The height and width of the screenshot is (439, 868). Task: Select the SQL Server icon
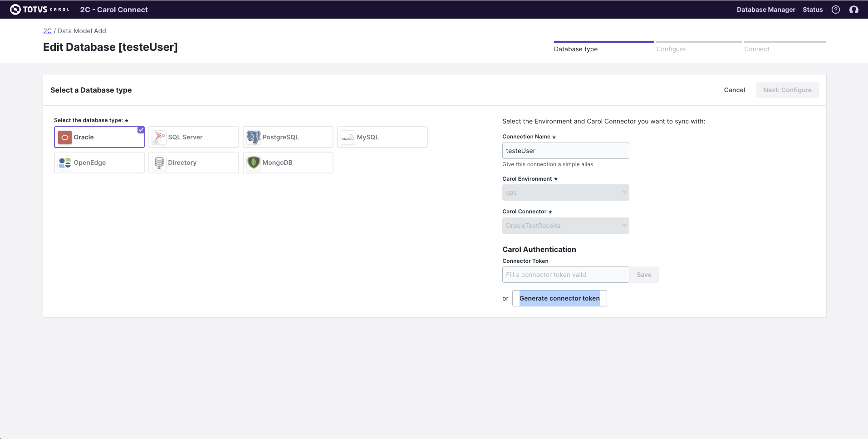(x=159, y=137)
